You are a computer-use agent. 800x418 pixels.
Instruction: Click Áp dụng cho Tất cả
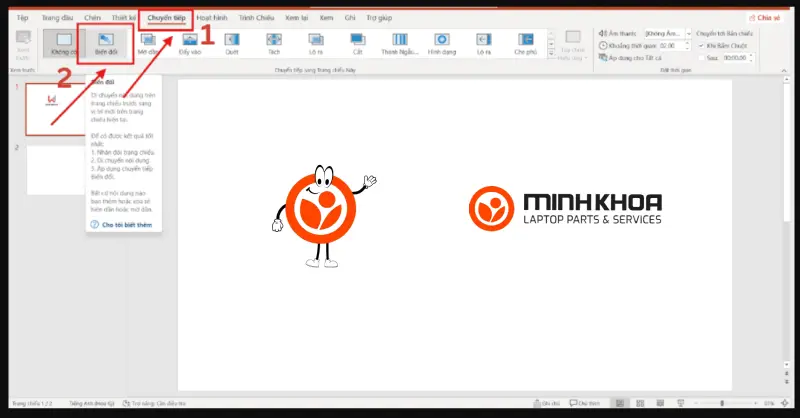pyautogui.click(x=630, y=58)
